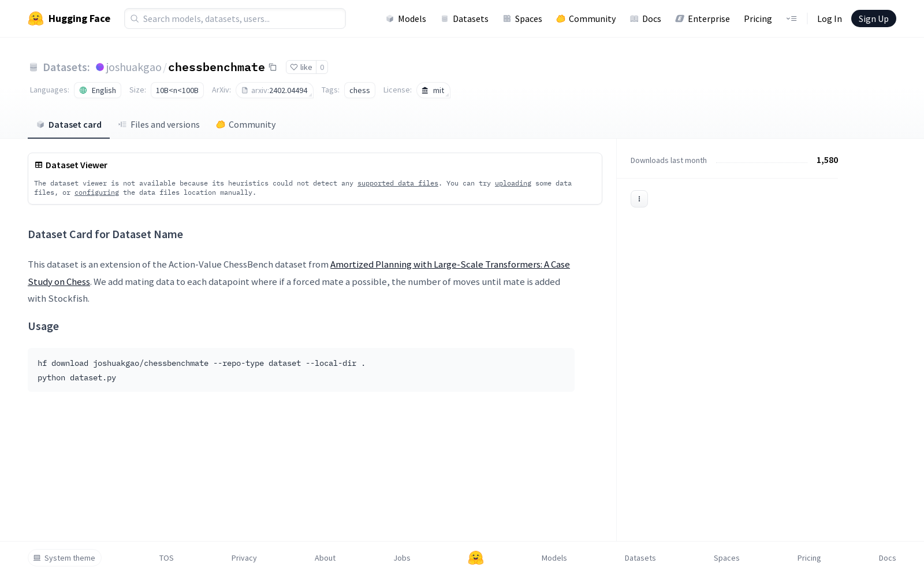924x578 pixels.
Task: Select the chess tag
Action: pos(360,90)
